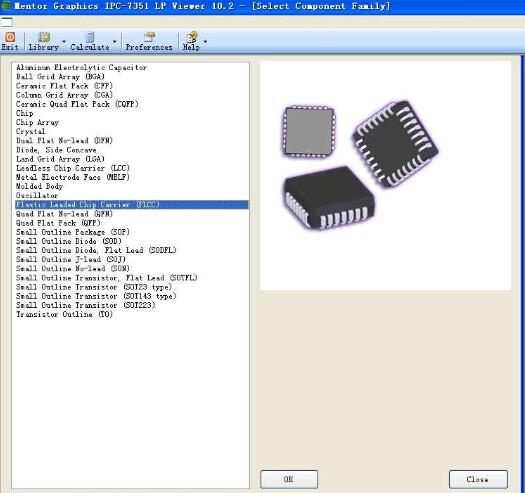Select Small Outline J-lead (SOJ)

71,259
